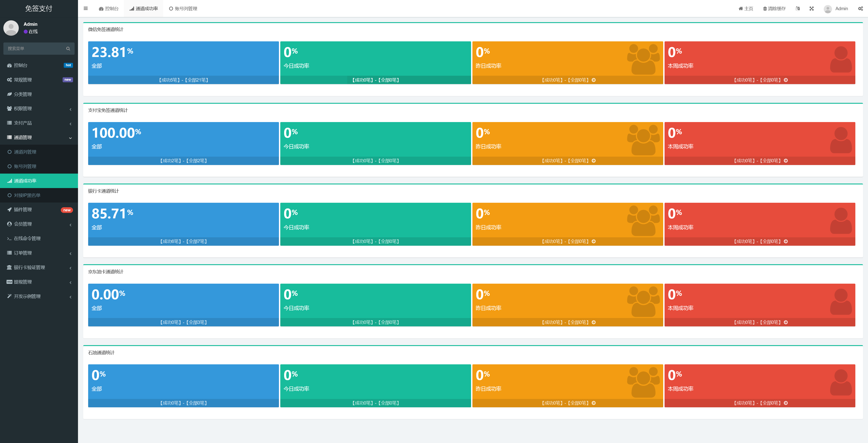
Task: Click the arrow icon in 石油通道 weekly card
Action: coord(786,403)
